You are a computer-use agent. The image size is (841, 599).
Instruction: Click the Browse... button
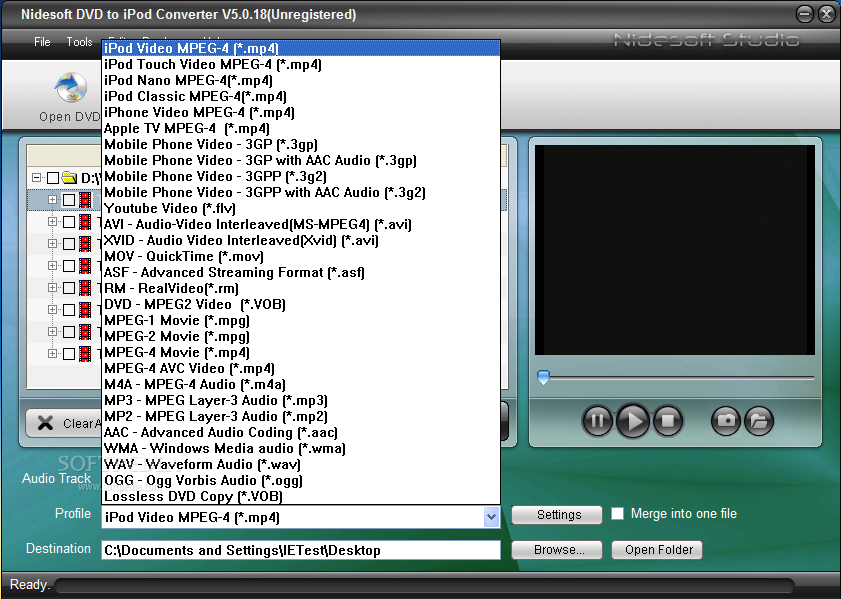click(x=557, y=550)
